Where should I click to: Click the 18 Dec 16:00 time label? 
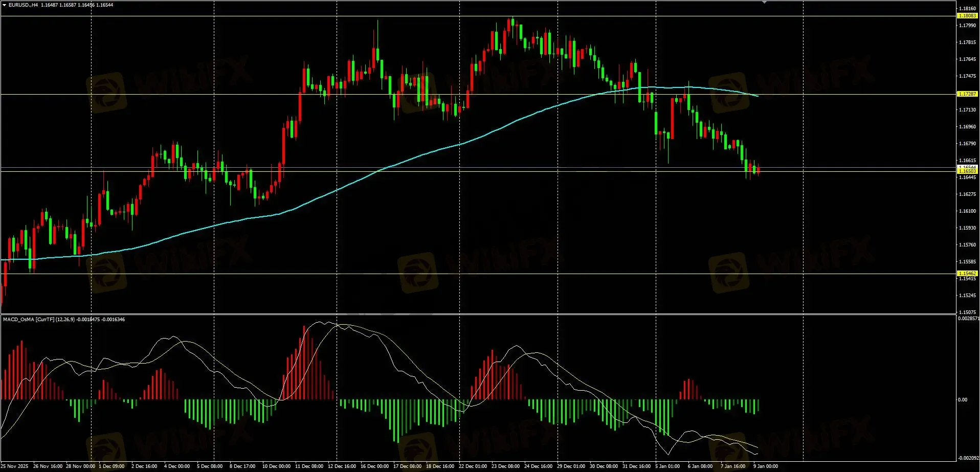click(440, 466)
